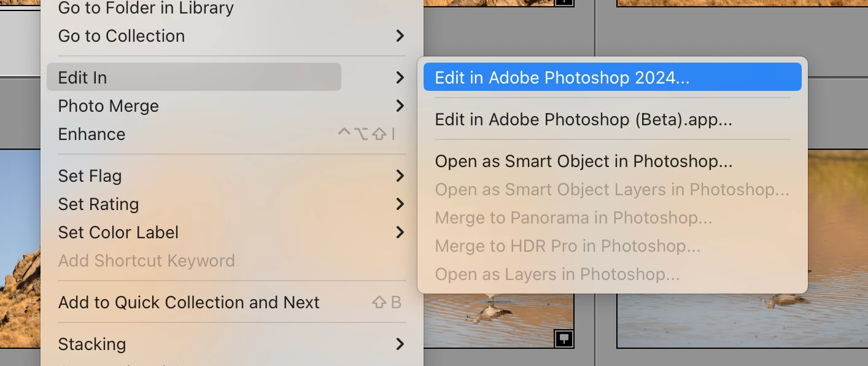
Task: Select Edit in Adobe Photoshop (Beta).app
Action: 583,120
